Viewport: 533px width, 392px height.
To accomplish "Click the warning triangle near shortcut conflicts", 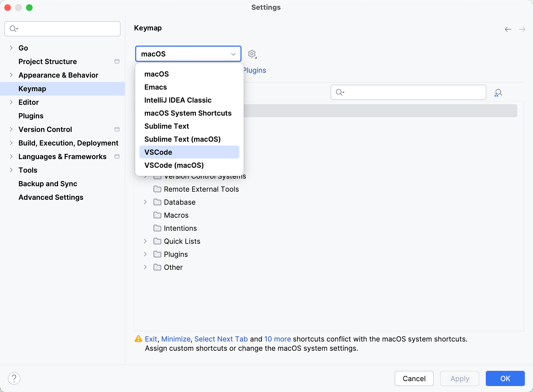I will pos(138,339).
